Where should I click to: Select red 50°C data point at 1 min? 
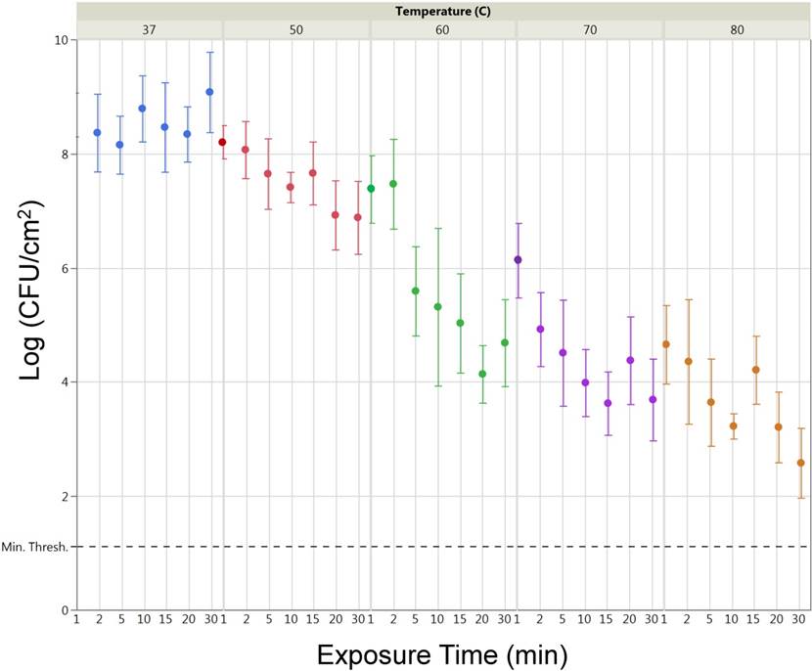(223, 142)
